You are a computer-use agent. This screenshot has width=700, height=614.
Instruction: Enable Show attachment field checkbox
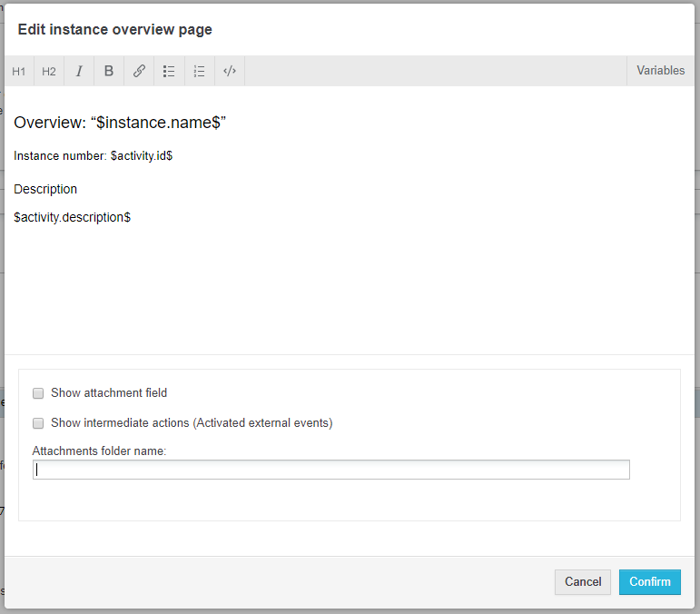point(38,393)
